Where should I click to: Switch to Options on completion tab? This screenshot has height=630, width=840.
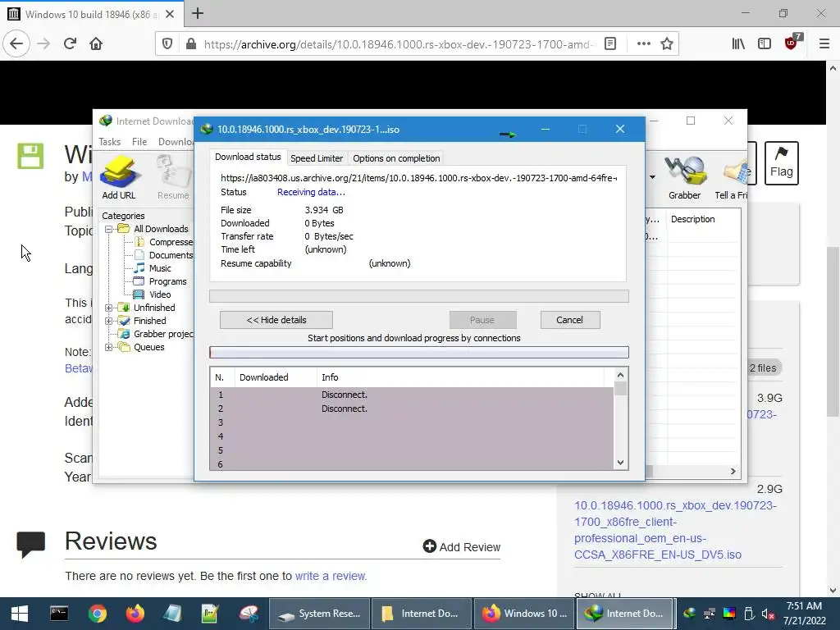point(396,158)
